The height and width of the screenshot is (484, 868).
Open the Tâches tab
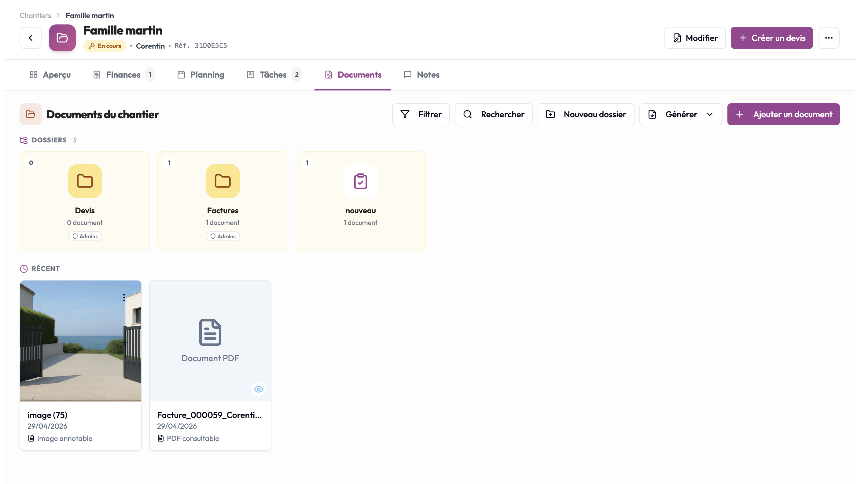click(x=274, y=75)
